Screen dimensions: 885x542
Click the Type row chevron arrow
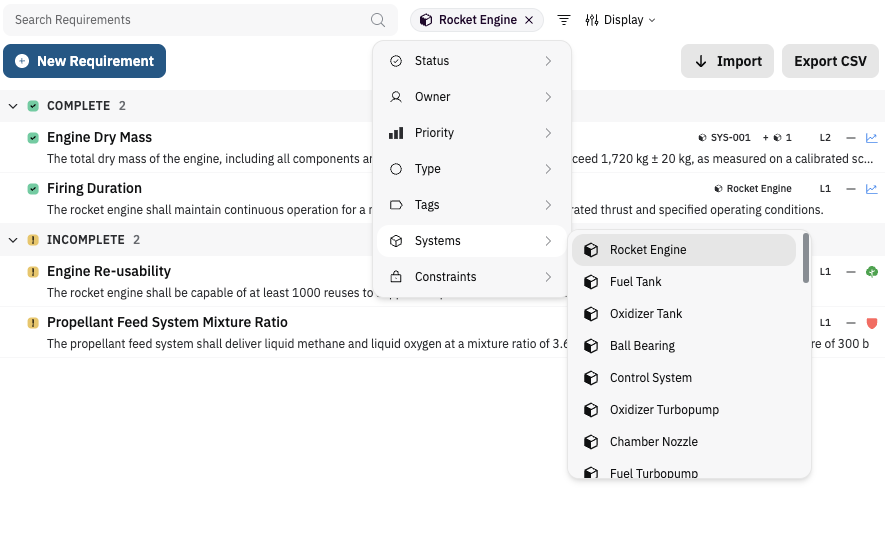548,169
